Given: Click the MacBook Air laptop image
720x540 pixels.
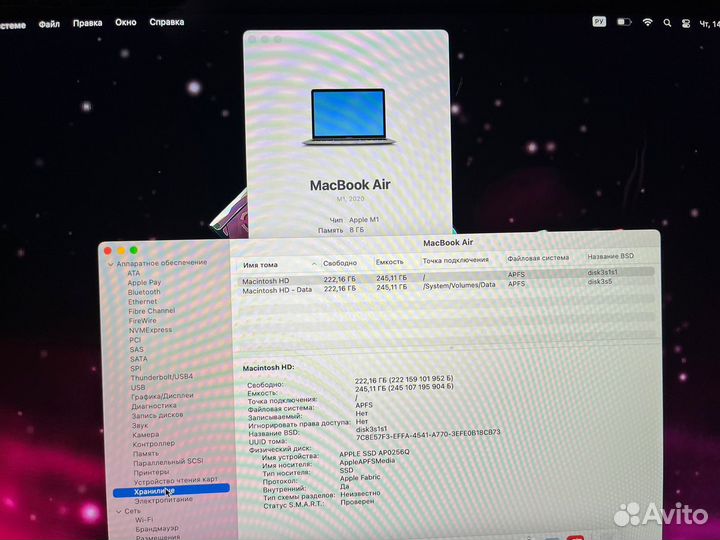Looking at the screenshot, I should [349, 117].
